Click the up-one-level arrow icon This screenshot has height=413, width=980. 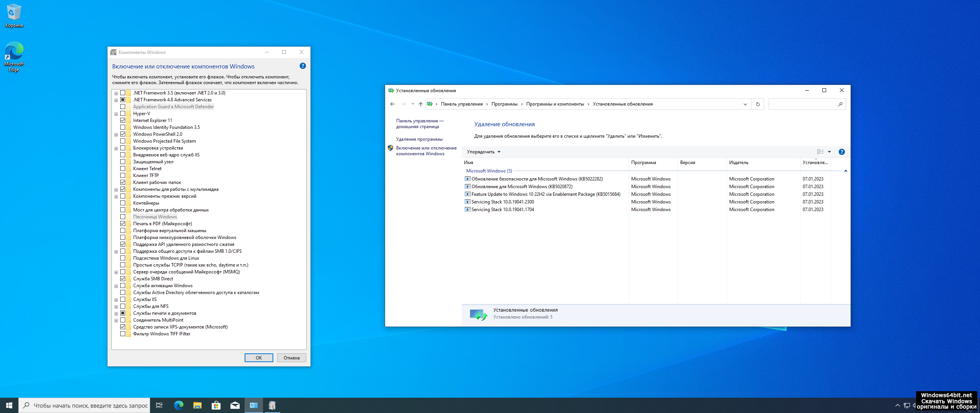click(420, 104)
